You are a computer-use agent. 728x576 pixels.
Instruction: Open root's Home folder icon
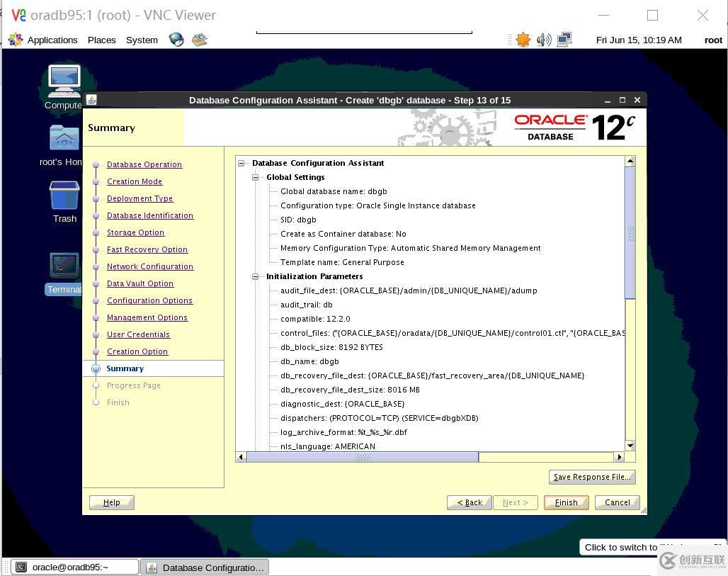point(64,137)
